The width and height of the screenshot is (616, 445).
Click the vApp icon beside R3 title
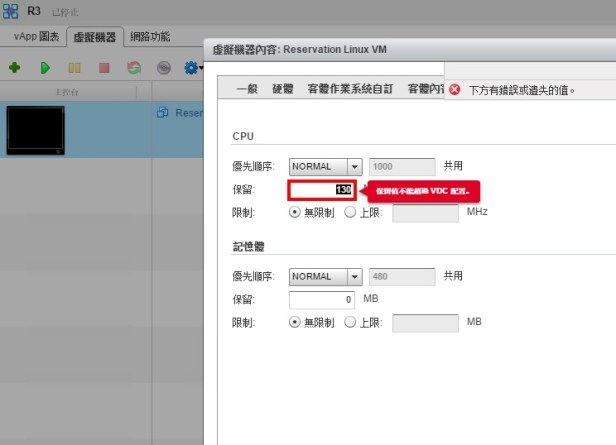12,11
